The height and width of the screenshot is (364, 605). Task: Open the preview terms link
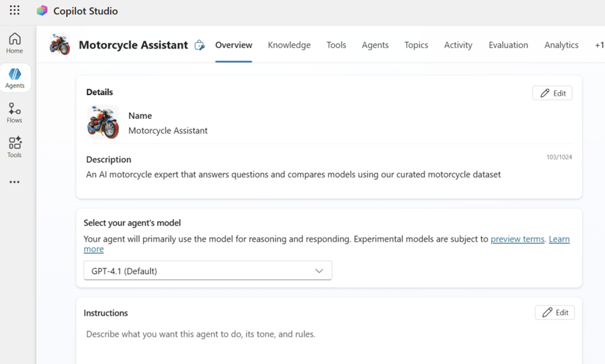[517, 239]
